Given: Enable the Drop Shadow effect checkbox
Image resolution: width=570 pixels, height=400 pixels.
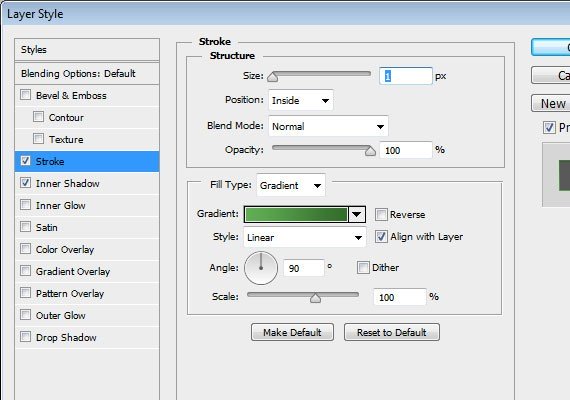Looking at the screenshot, I should [25, 337].
